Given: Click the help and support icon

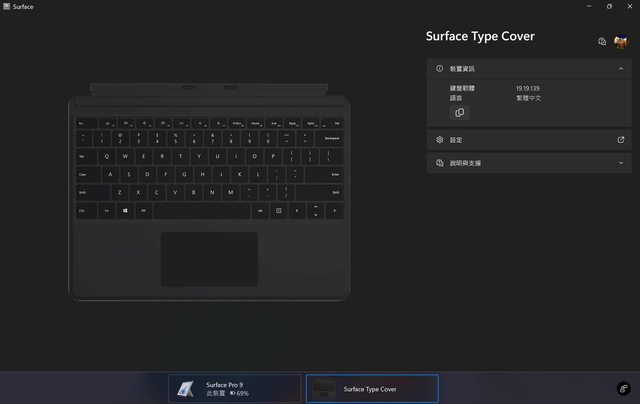Looking at the screenshot, I should click(x=439, y=163).
